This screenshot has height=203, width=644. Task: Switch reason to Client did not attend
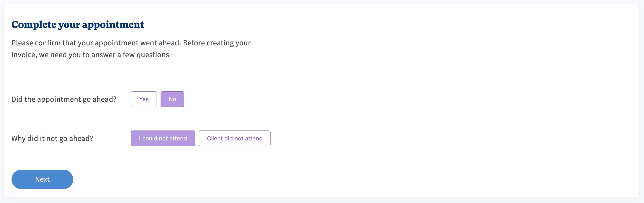click(x=234, y=138)
